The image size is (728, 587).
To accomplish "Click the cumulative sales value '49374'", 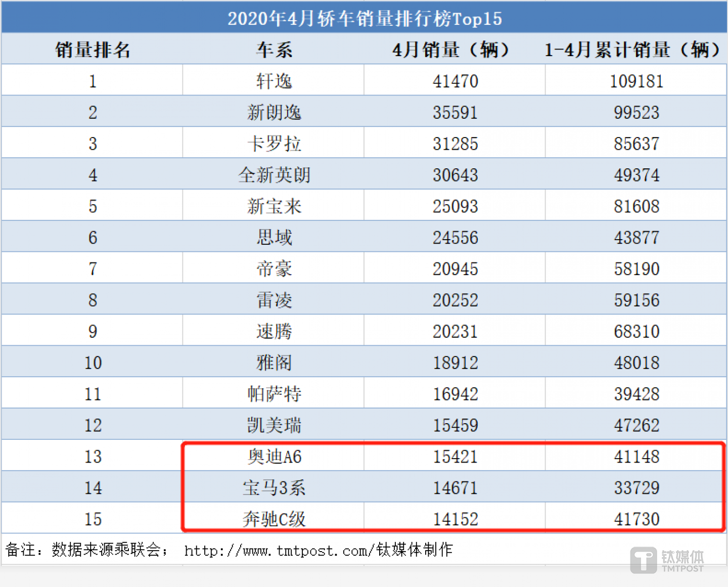I will [636, 175].
